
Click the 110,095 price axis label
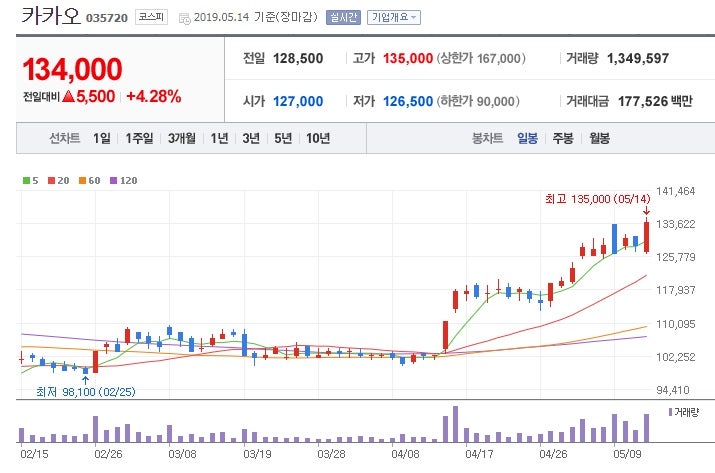pyautogui.click(x=675, y=324)
